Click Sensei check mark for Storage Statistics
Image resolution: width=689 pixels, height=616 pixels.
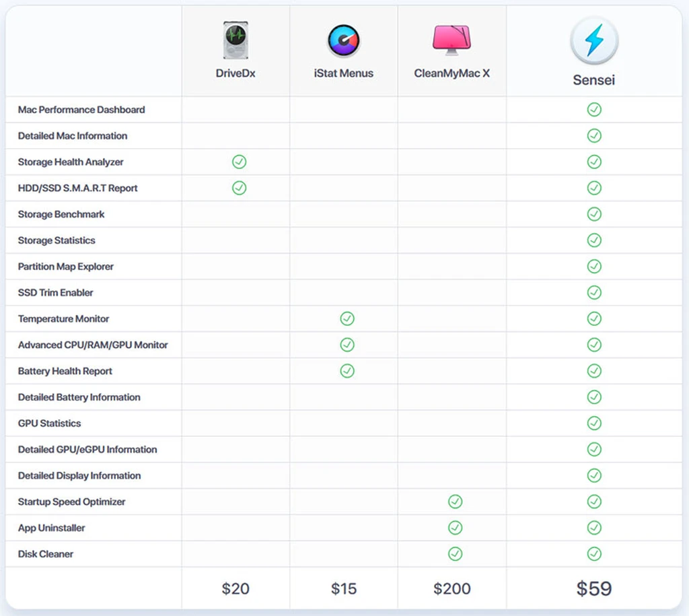(x=594, y=240)
